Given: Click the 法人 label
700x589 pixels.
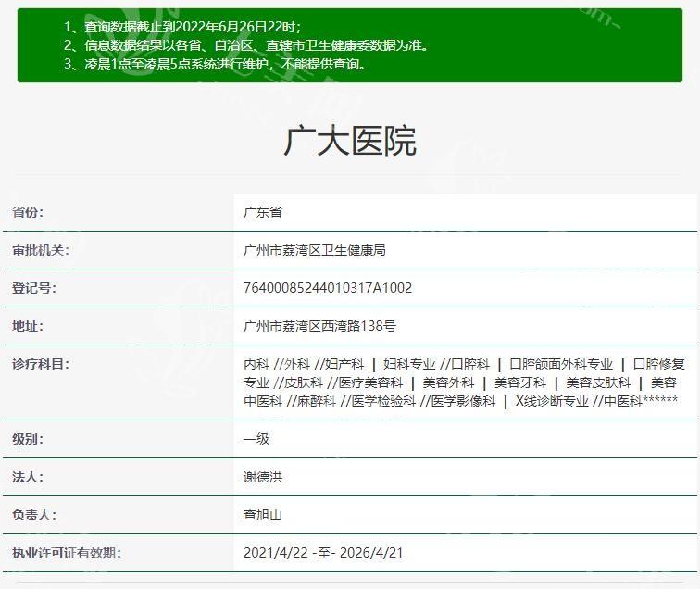Looking at the screenshot, I should coord(28,477).
